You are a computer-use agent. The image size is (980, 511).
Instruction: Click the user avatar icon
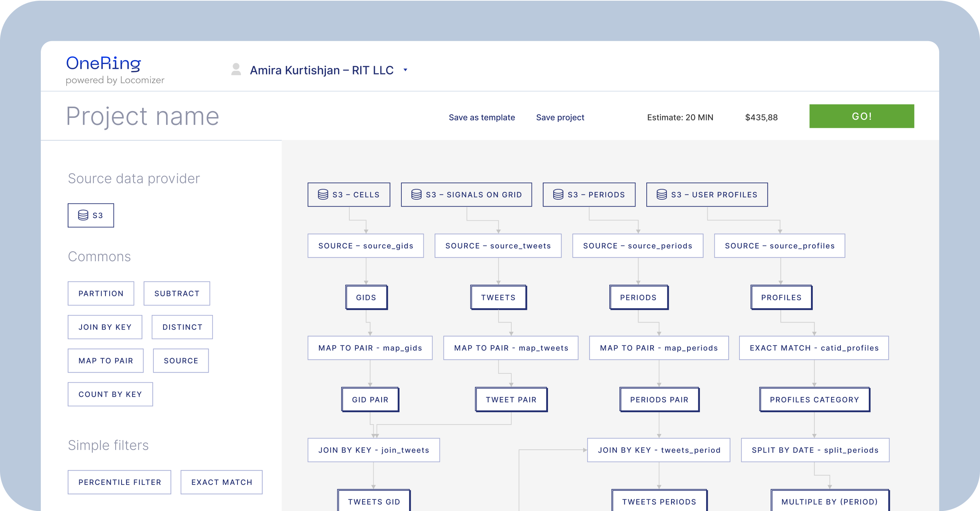pos(236,70)
